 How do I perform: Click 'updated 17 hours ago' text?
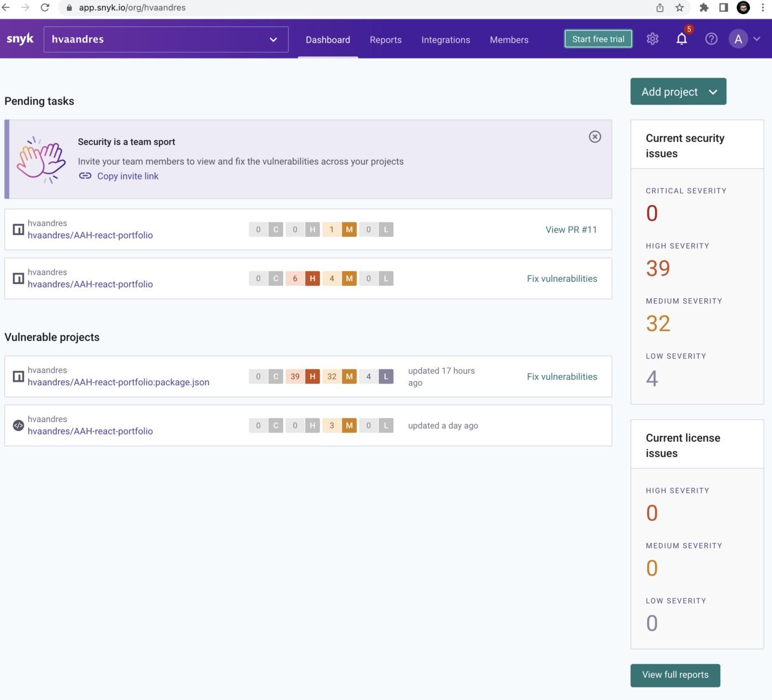(441, 376)
